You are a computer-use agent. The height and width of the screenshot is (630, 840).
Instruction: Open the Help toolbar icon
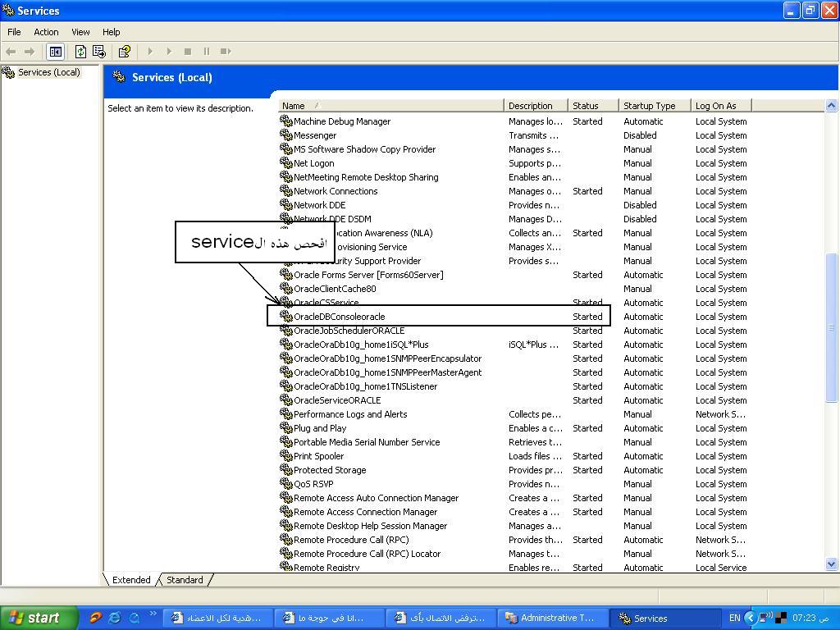(125, 52)
